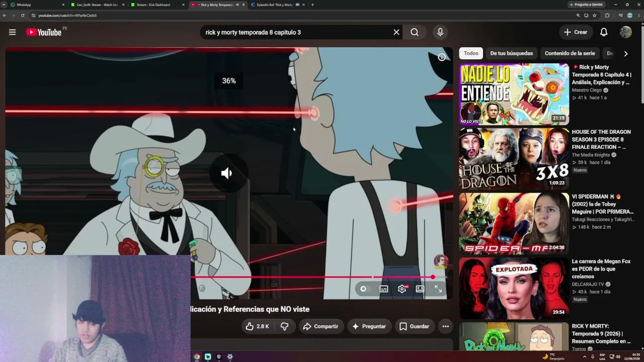Open the player settings gear
The width and height of the screenshot is (644, 362).
pos(402,289)
